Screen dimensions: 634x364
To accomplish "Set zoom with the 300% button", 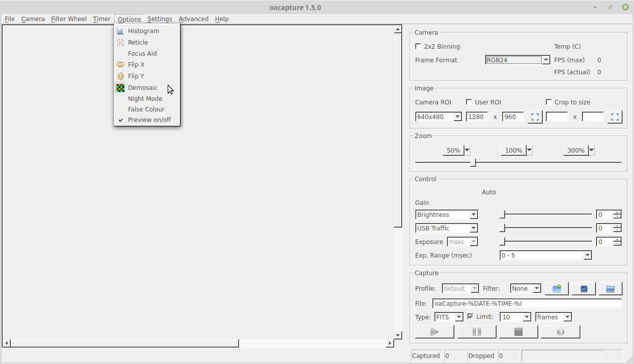I will pos(576,150).
